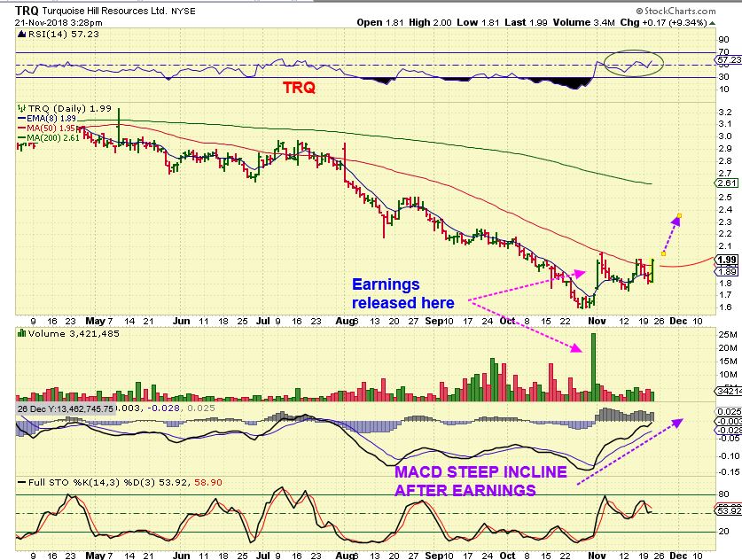The height and width of the screenshot is (560, 742).
Task: Click the 'Turquoise Hill Resources Ltd.' company name
Action: coord(104,11)
